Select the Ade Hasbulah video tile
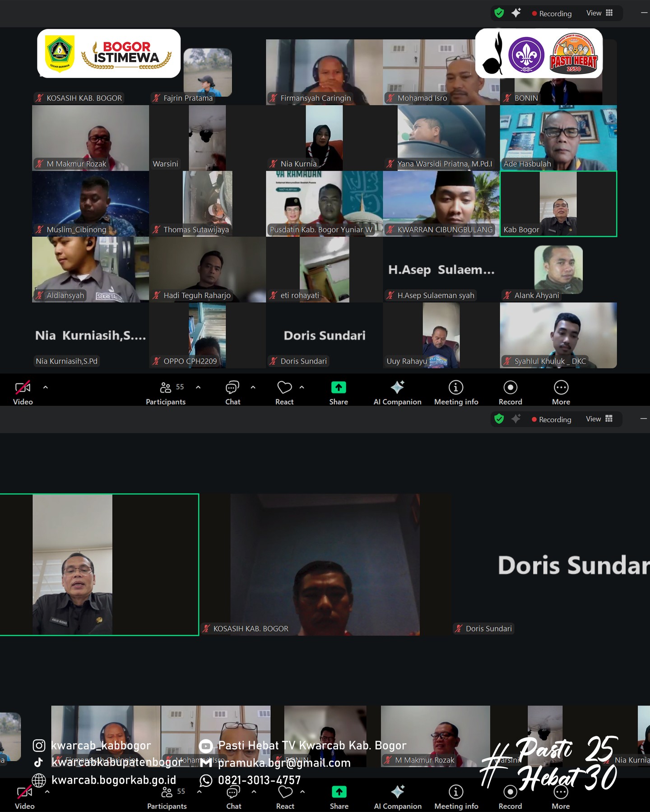This screenshot has height=812, width=650. [x=558, y=138]
